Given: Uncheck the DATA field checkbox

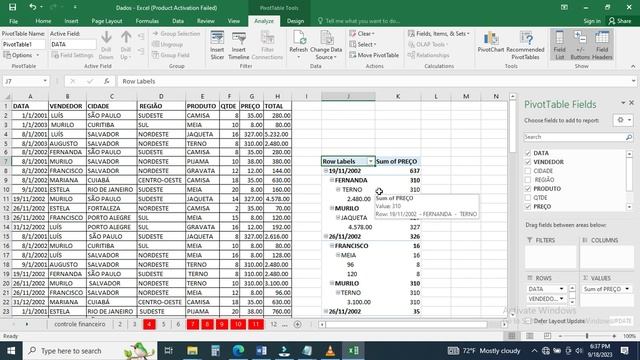Looking at the screenshot, I should coord(528,153).
